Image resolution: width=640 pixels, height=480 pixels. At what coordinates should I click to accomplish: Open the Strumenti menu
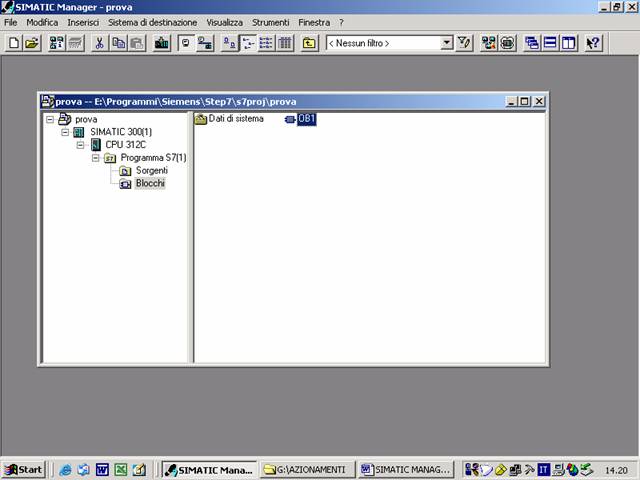click(270, 22)
